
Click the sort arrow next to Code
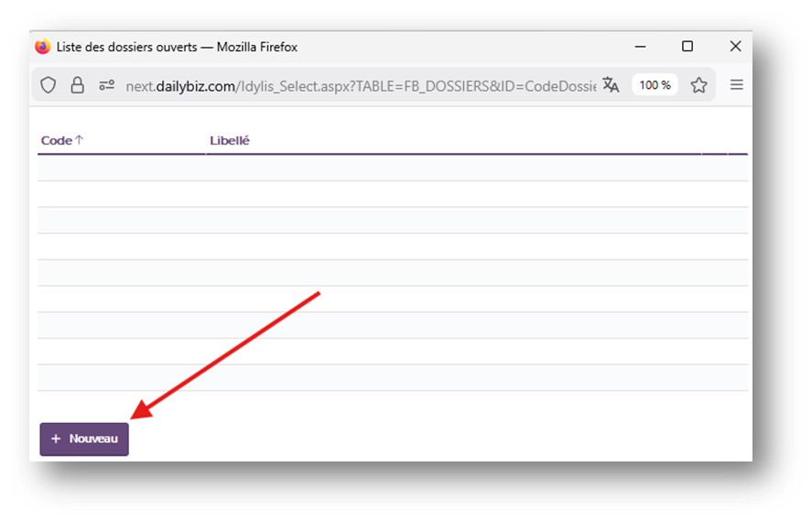[x=80, y=140]
